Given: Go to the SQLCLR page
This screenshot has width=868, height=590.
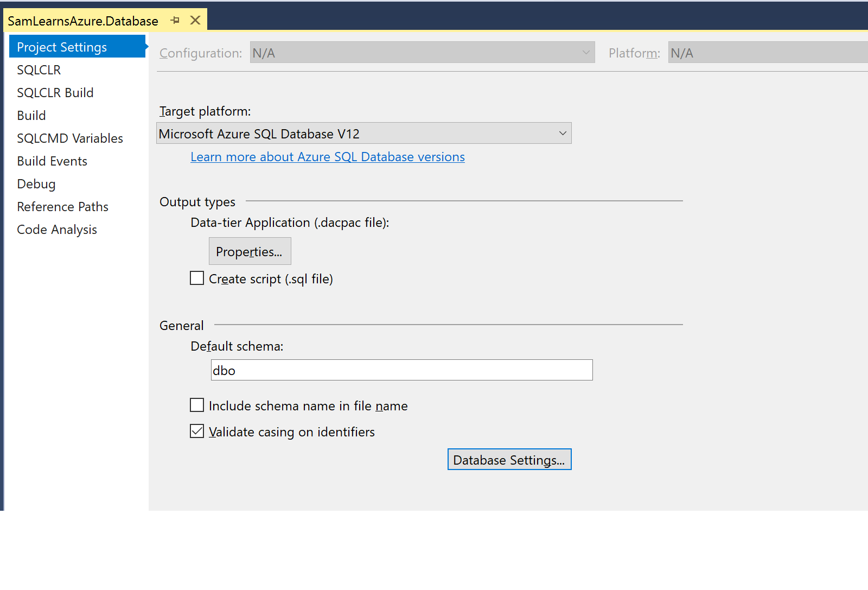Looking at the screenshot, I should click(x=39, y=70).
